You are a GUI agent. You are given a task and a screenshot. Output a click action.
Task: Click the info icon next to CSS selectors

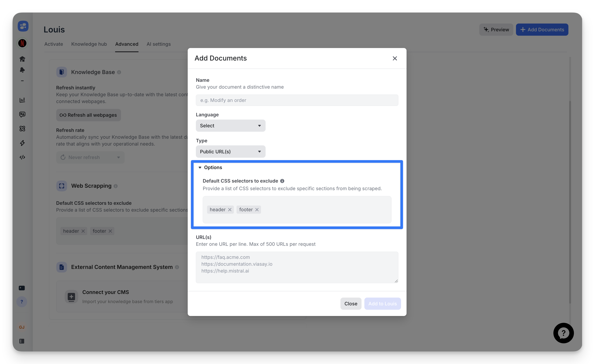pyautogui.click(x=282, y=181)
